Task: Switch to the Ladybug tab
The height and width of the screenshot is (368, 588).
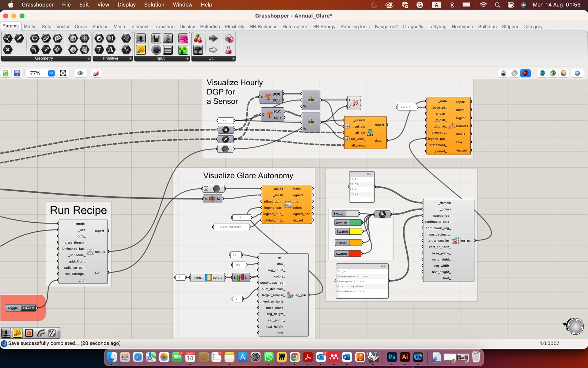Action: (x=437, y=27)
